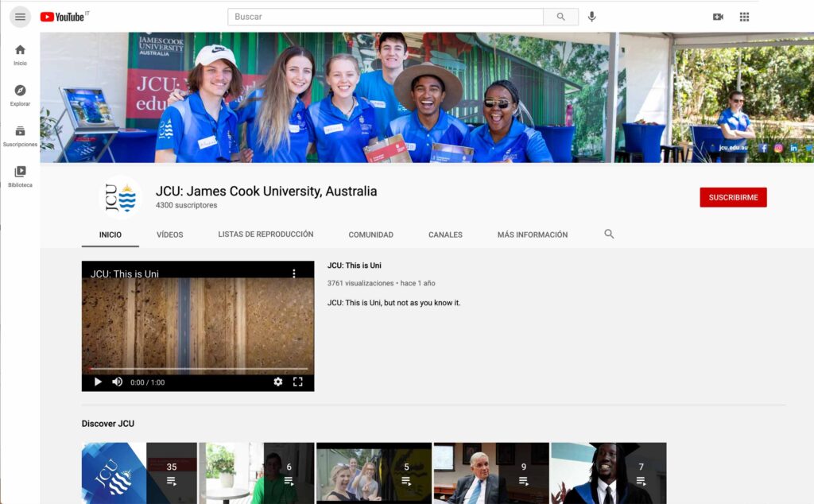Open the Instagram link on the banner

click(778, 148)
